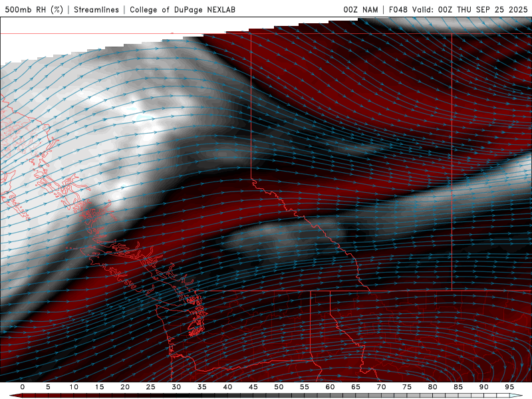Click the '55' colorbar tick label
Image resolution: width=532 pixels, height=399 pixels.
pyautogui.click(x=305, y=387)
